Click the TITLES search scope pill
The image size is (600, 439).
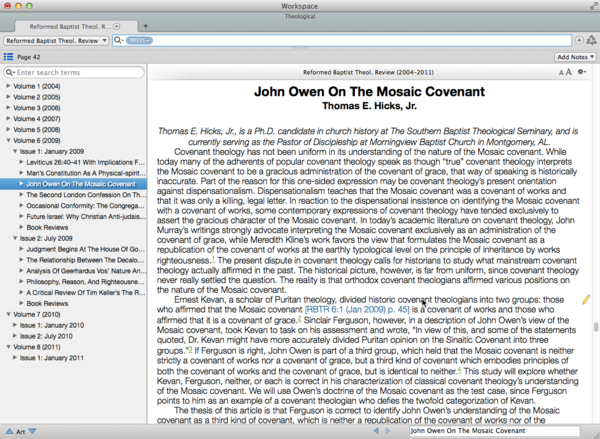[139, 40]
